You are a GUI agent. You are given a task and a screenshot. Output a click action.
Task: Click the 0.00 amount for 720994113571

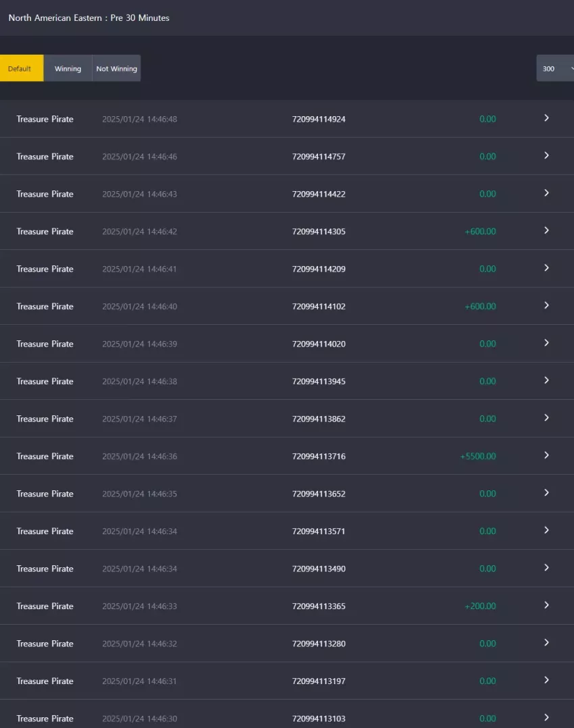coord(488,531)
